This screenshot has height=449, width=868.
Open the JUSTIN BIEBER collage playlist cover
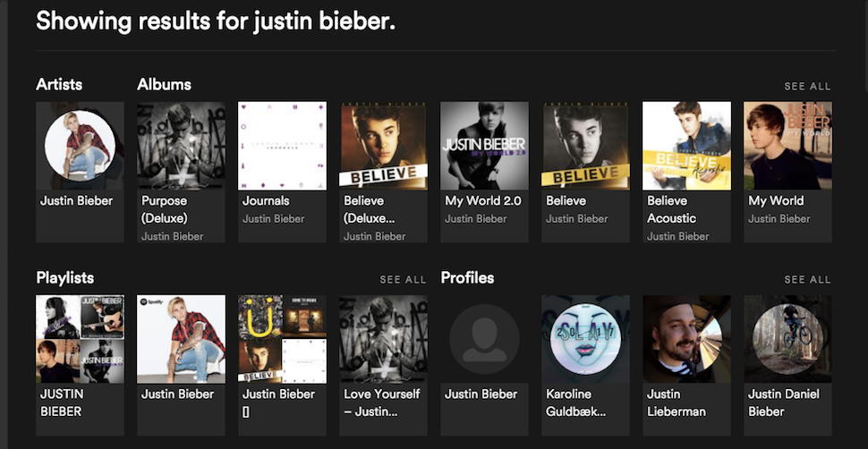[x=80, y=339]
